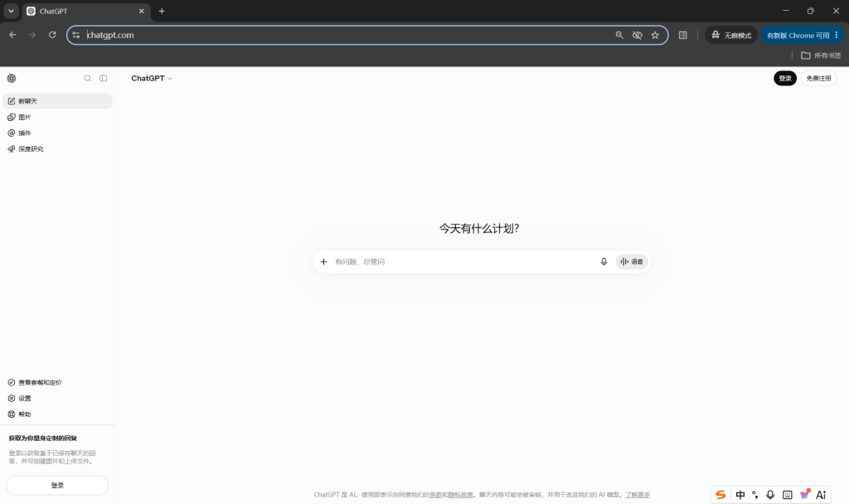Click the zoom magnifier icon in address bar

pyautogui.click(x=619, y=35)
